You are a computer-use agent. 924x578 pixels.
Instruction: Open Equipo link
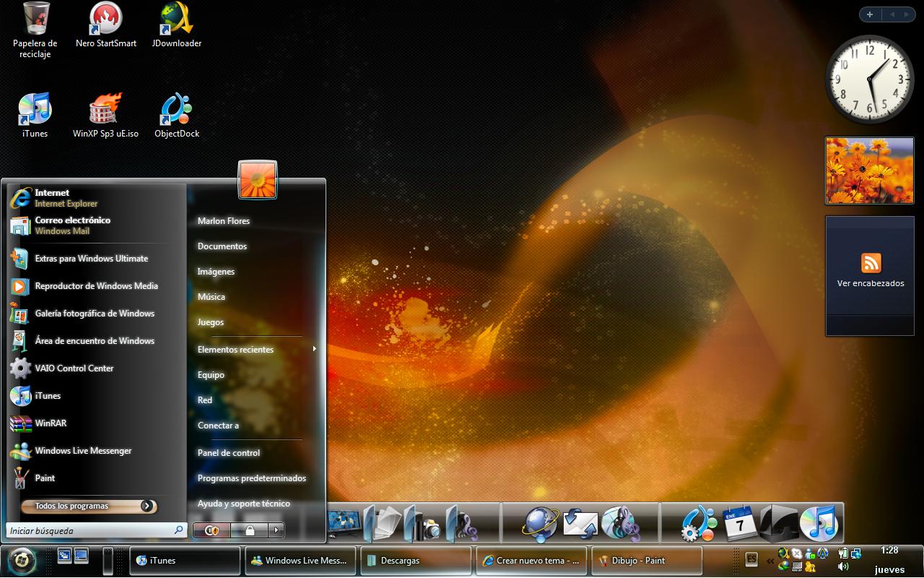pos(211,375)
